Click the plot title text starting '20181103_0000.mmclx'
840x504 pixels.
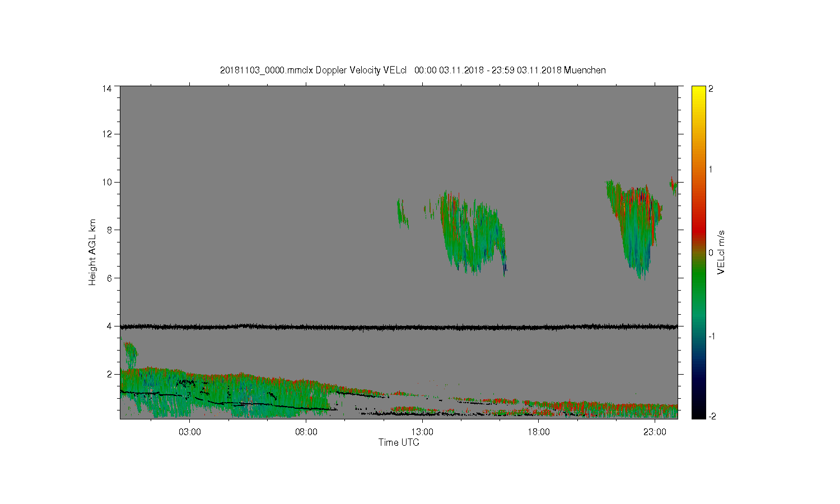[x=413, y=70]
